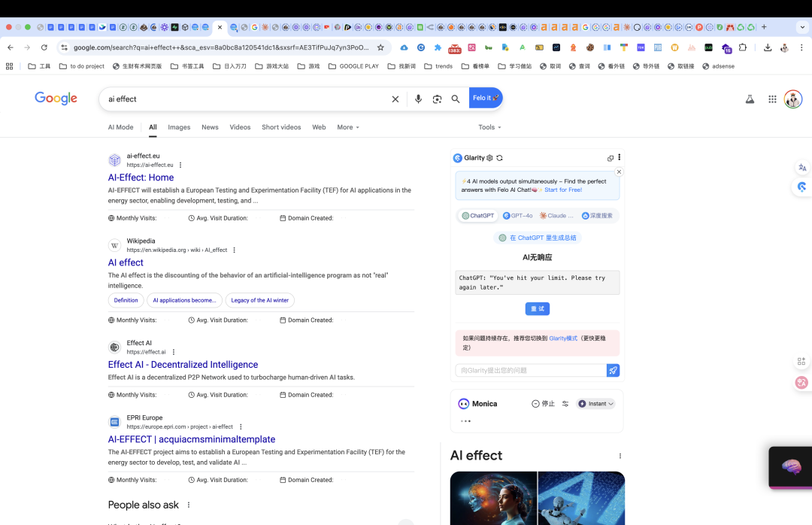Switch to the Videos tab
This screenshot has width=812, height=525.
pyautogui.click(x=241, y=127)
